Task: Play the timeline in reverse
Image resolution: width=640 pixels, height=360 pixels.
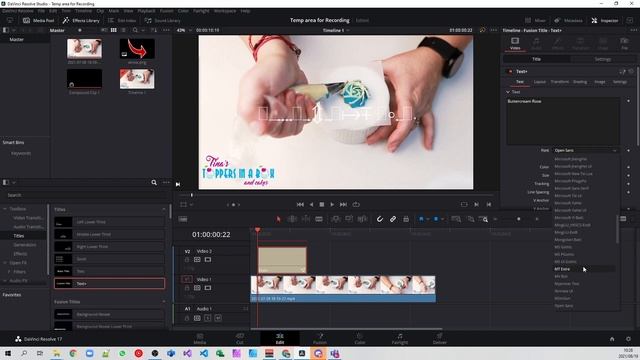Action: (311, 204)
